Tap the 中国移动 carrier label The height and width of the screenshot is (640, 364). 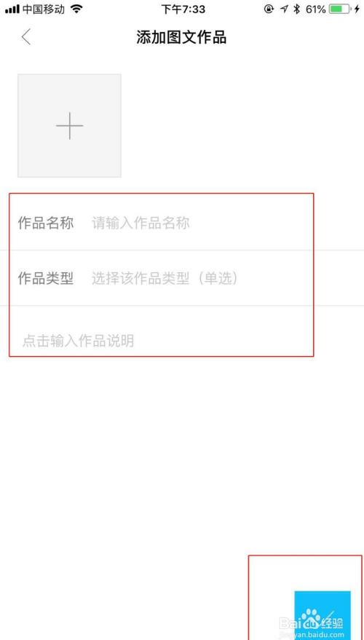coord(44,9)
